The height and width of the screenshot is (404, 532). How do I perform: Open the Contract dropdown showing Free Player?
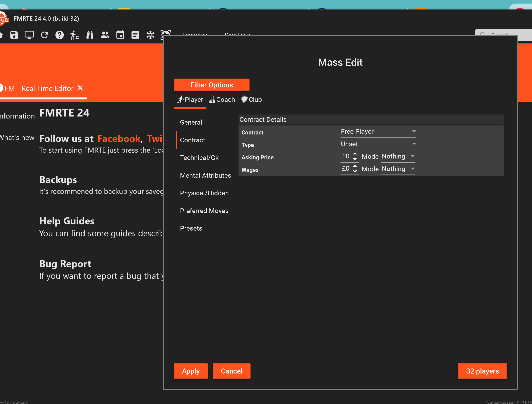[x=378, y=132]
